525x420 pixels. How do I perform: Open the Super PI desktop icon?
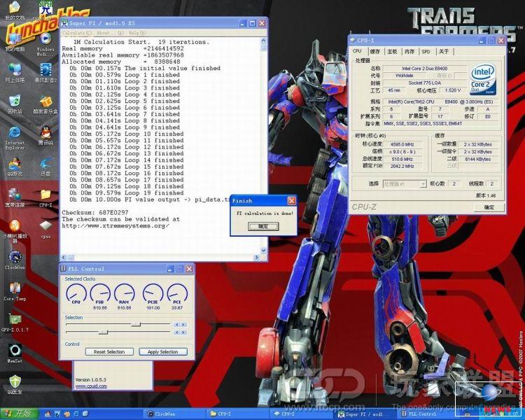click(46, 8)
